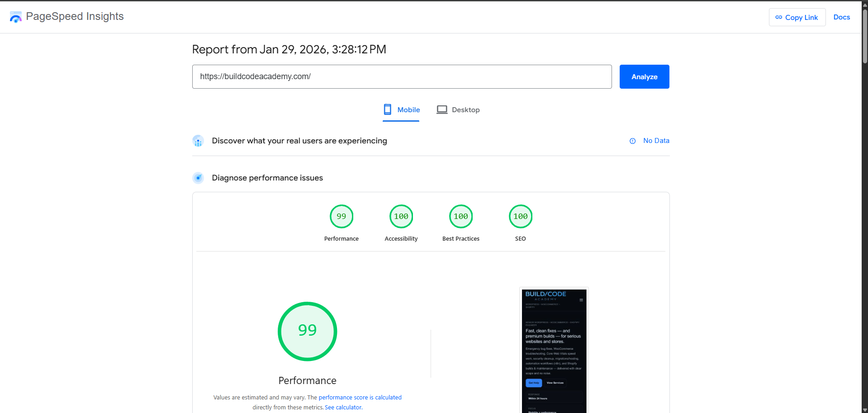The image size is (868, 413).
Task: Click the URL input field
Action: tap(401, 77)
